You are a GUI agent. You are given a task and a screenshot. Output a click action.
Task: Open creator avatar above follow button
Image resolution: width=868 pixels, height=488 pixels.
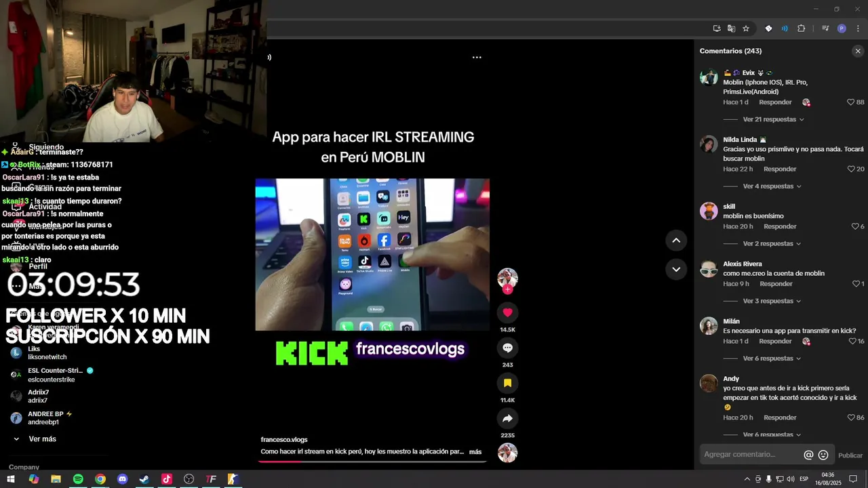pyautogui.click(x=507, y=277)
